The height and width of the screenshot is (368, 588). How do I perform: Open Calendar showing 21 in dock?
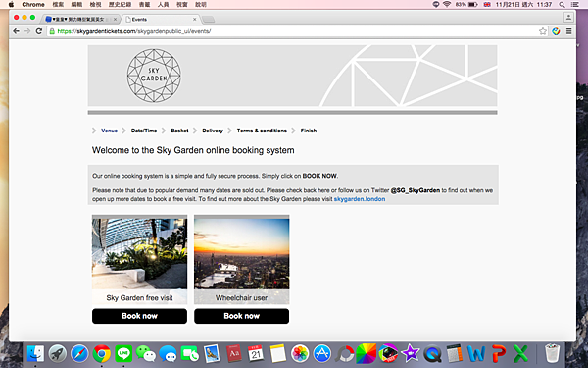[256, 353]
